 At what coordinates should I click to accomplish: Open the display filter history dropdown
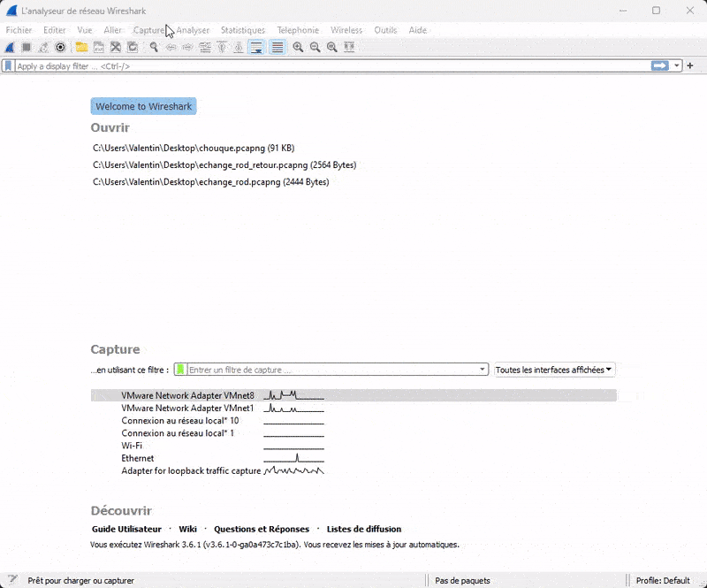[x=677, y=66]
